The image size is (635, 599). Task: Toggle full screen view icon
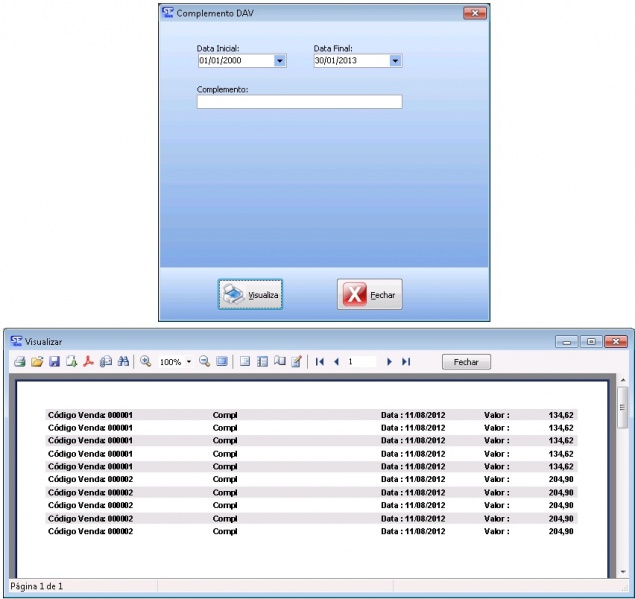(221, 362)
